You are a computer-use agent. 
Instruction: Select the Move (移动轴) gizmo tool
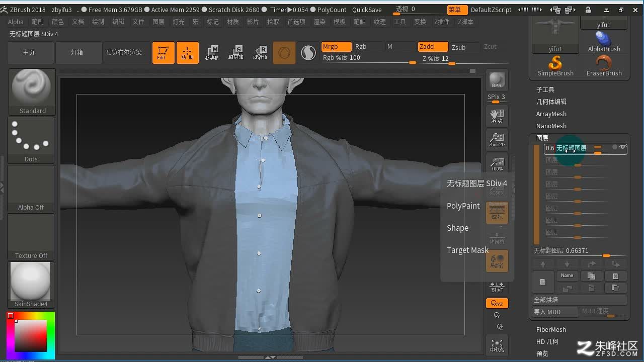click(212, 53)
